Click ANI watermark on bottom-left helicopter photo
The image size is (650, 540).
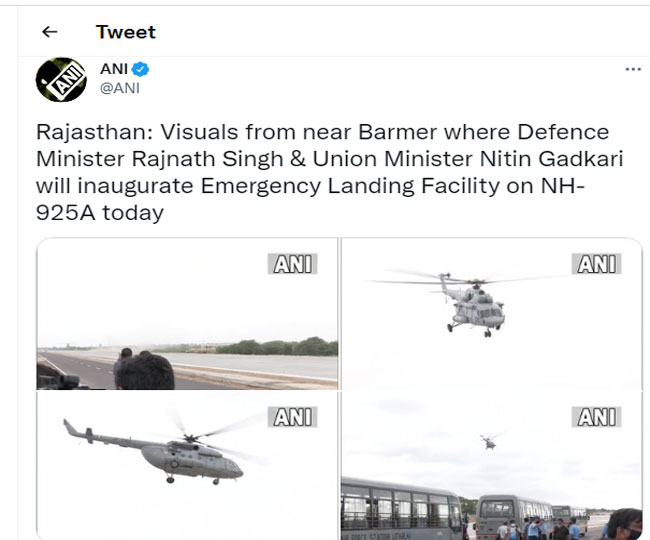(x=293, y=417)
